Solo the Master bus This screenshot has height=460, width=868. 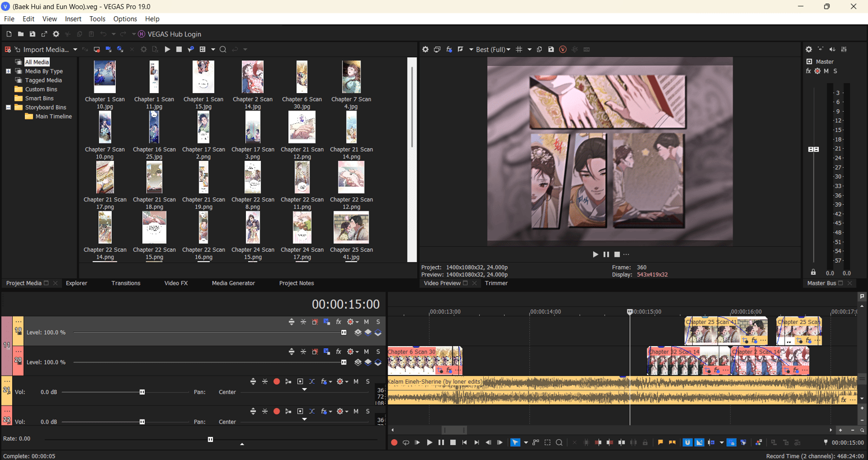coord(835,71)
